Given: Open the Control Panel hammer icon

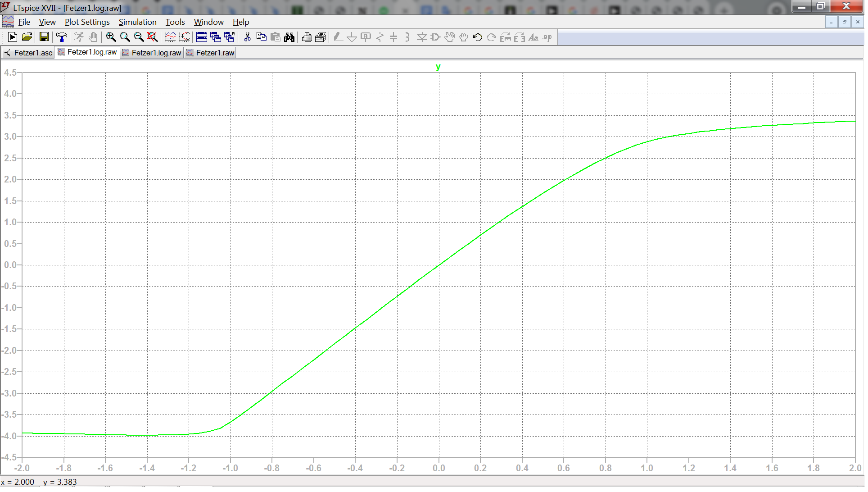Looking at the screenshot, I should 62,37.
